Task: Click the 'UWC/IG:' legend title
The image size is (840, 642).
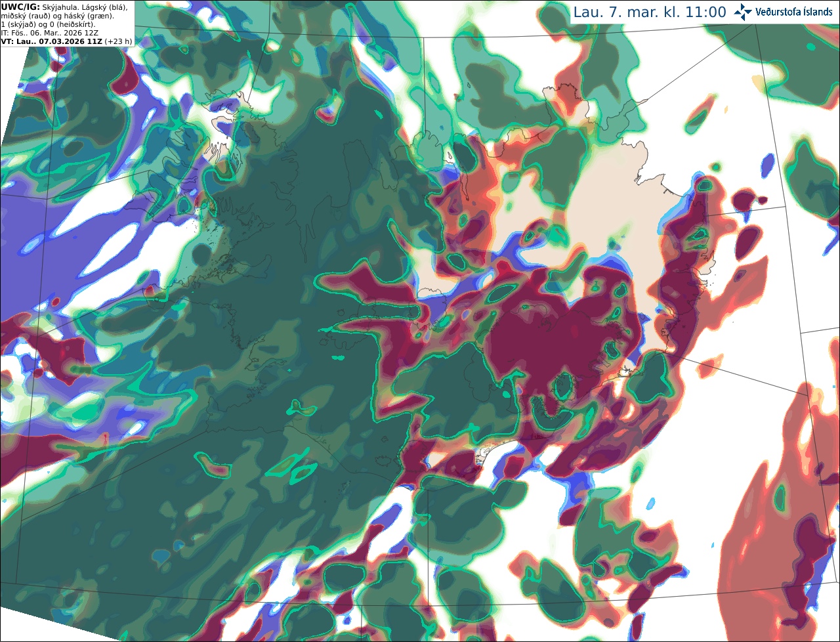Action: pos(20,7)
